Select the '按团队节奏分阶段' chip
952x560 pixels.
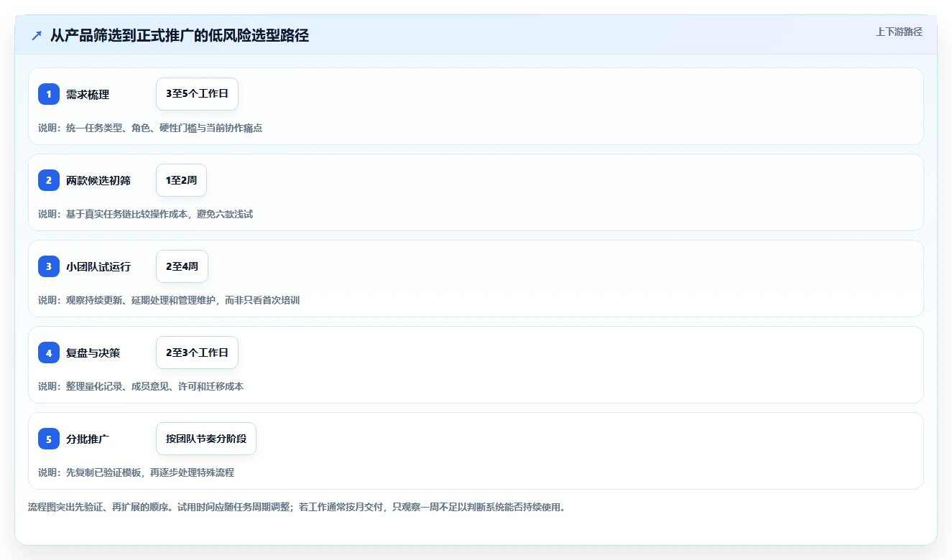click(x=206, y=439)
